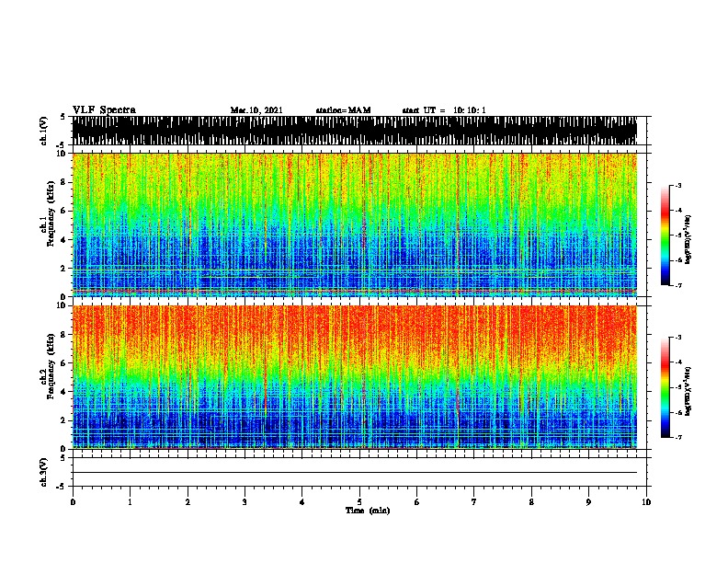Click the ch.1 colorbar log(PSD) label
The image size is (728, 563).
[x=688, y=239]
